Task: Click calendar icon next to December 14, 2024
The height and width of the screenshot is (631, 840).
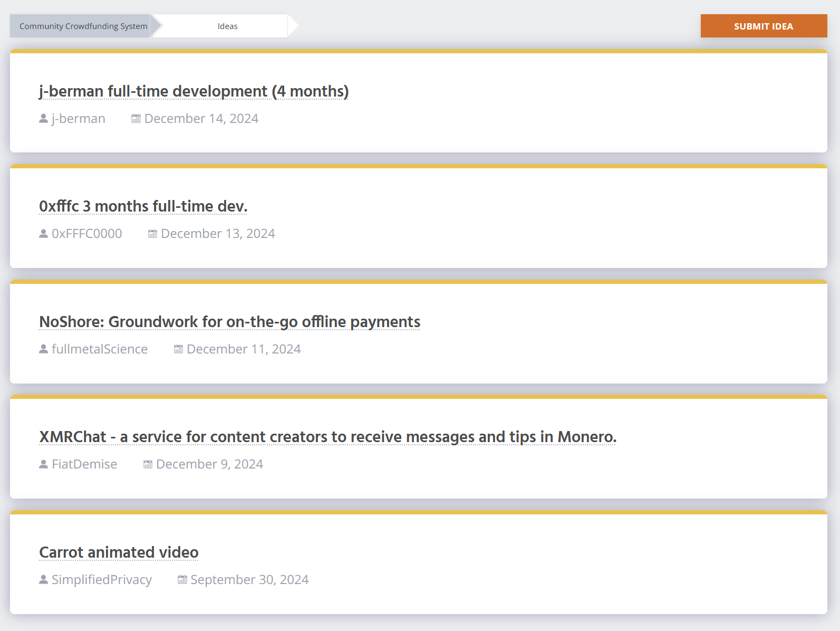Action: [x=136, y=119]
